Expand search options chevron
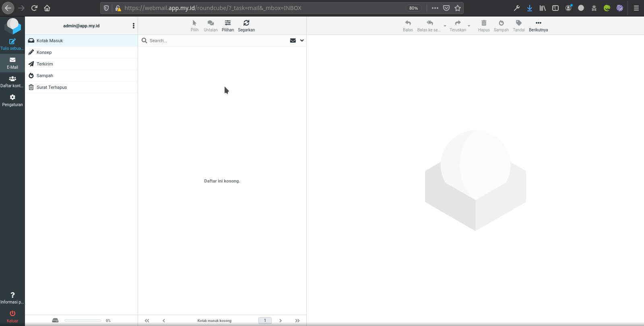Screen dimensions: 644x326 point(302,41)
